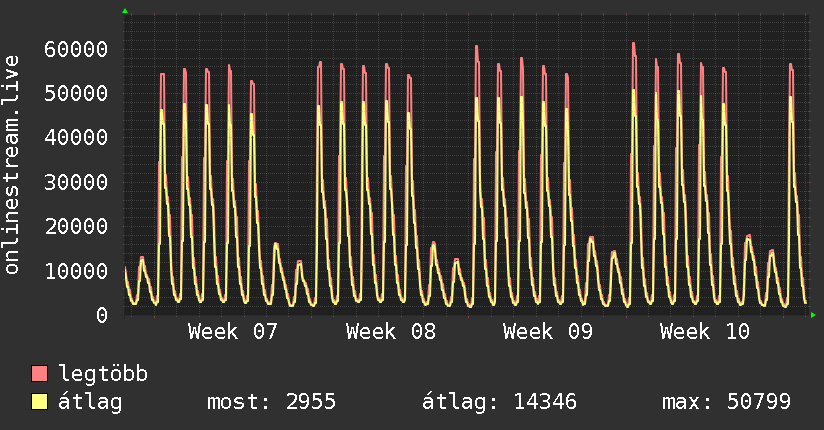824x430 pixels.
Task: Click the Week 08 axis label
Action: pyautogui.click(x=390, y=332)
